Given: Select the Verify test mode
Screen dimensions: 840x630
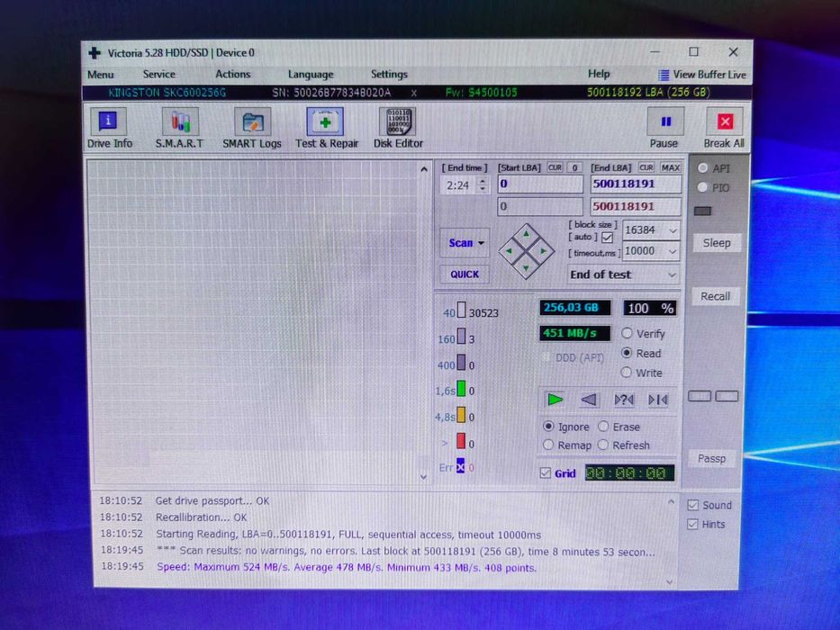Looking at the screenshot, I should (627, 333).
